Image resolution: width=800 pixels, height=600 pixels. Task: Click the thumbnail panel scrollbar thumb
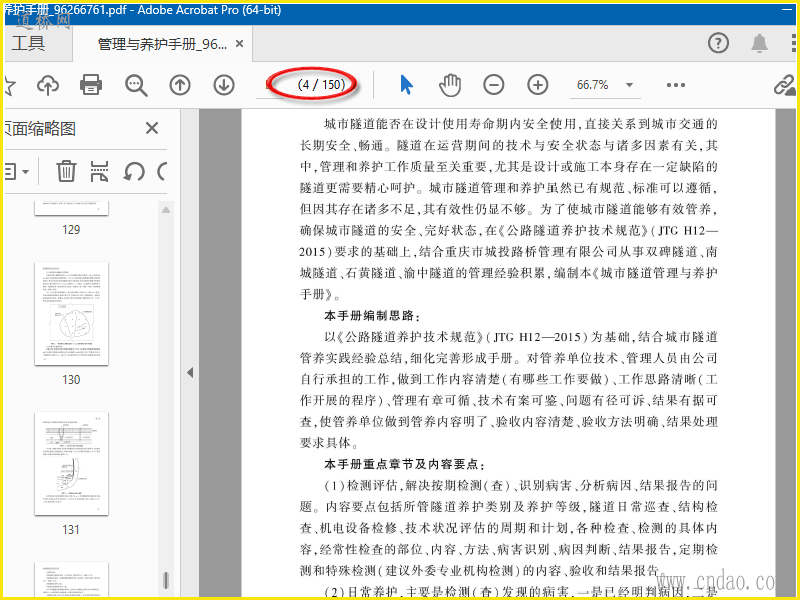click(165, 581)
